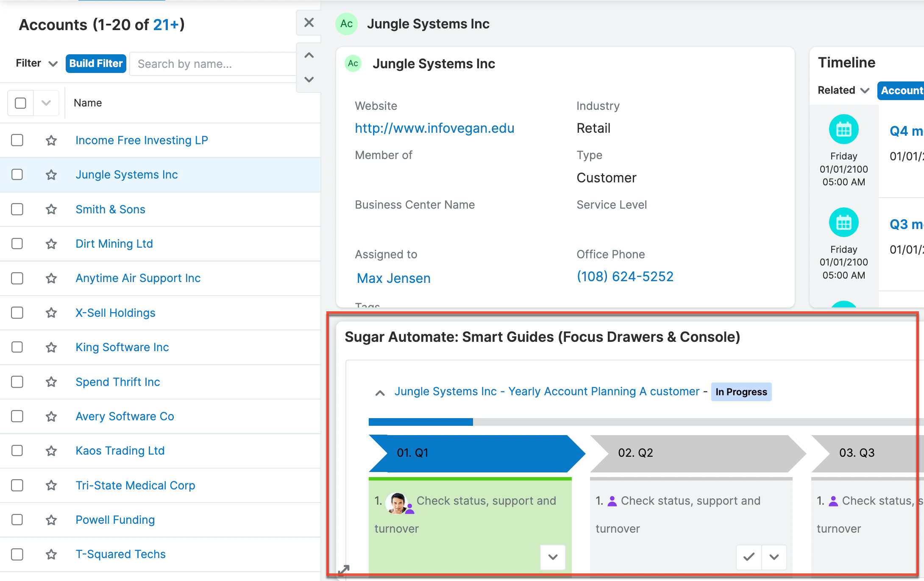Click the Build Filter button
This screenshot has width=924, height=581.
pyautogui.click(x=96, y=64)
